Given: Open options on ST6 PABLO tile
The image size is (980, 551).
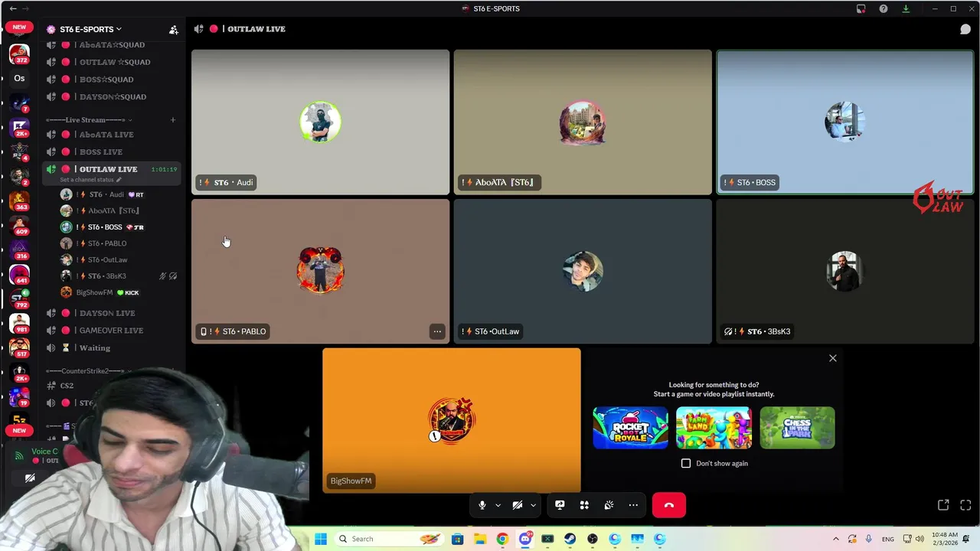Looking at the screenshot, I should coord(436,331).
